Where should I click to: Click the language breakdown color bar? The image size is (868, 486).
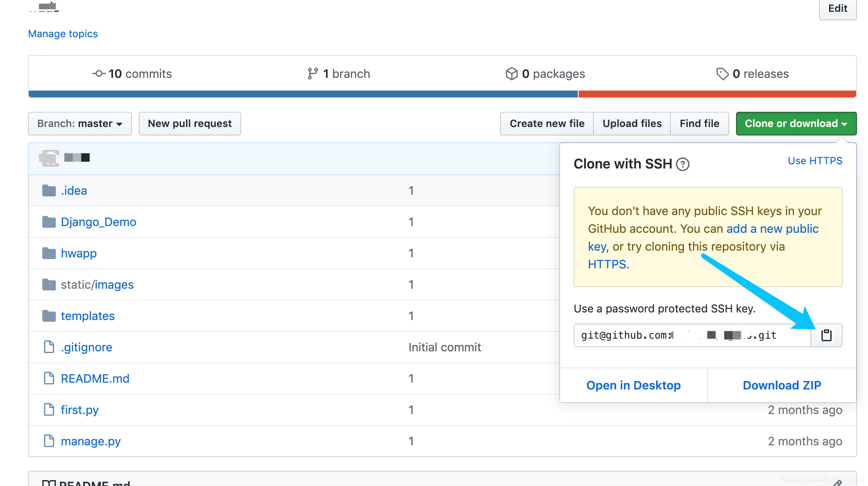442,94
